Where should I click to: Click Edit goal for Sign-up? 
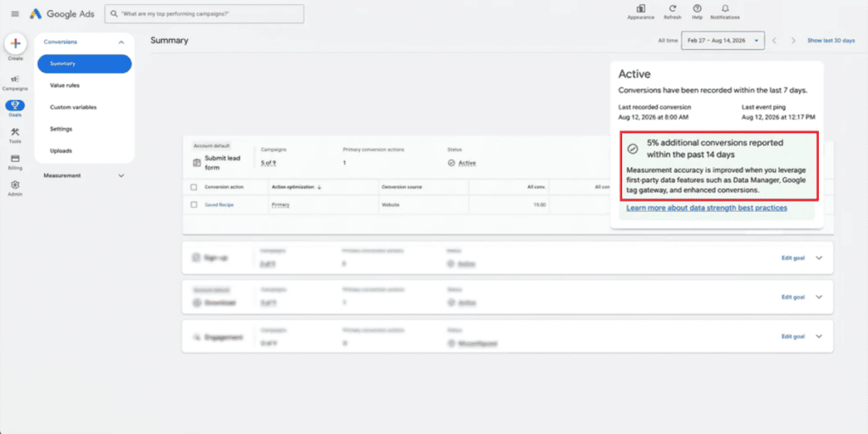click(793, 258)
